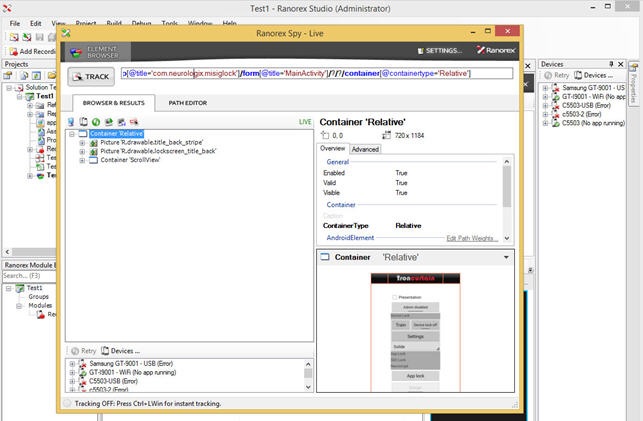Click Devices... in Spy devices panel

(x=121, y=351)
